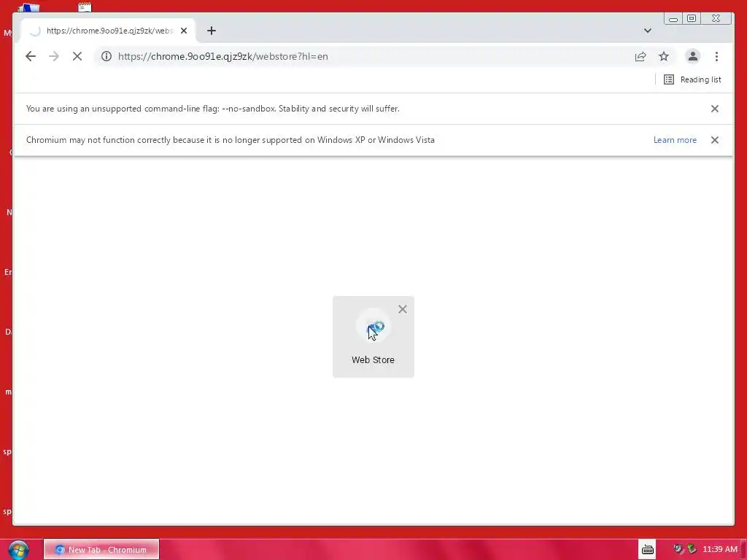Share this page icon

tap(640, 56)
